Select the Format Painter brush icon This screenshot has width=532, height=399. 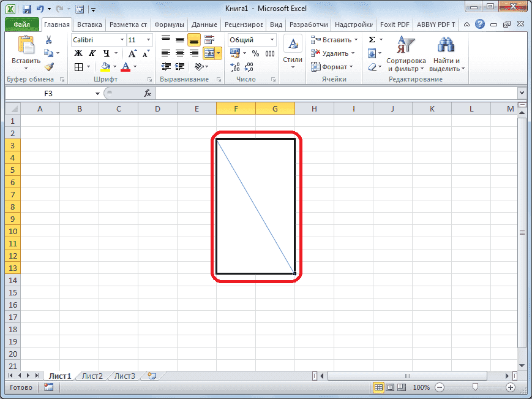pyautogui.click(x=49, y=67)
